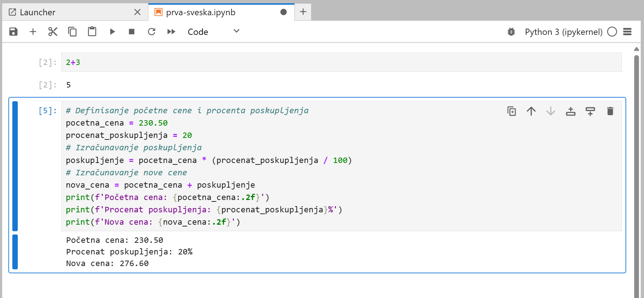Open a new launcher tab with the plus
The width and height of the screenshot is (644, 298).
click(x=303, y=12)
